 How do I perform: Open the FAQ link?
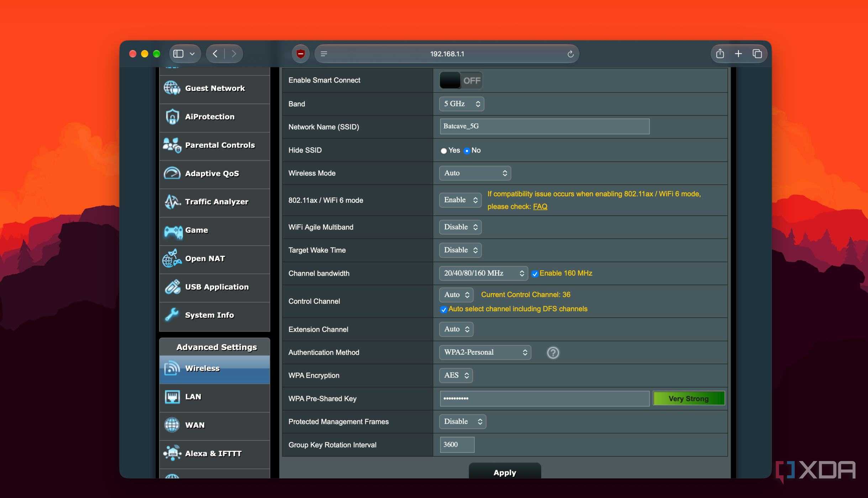(x=540, y=207)
